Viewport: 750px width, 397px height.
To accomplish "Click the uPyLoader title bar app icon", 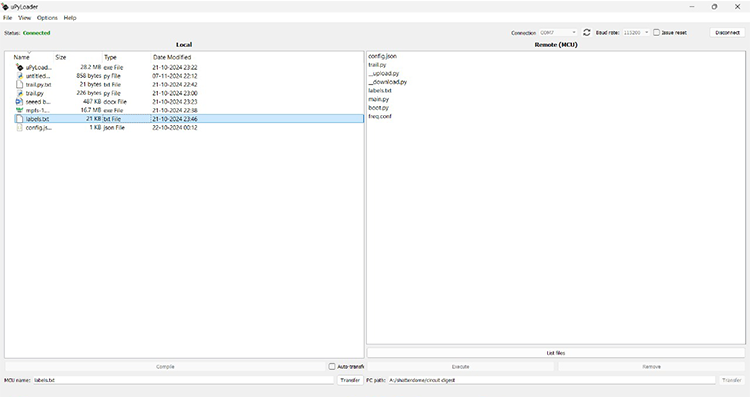I will point(5,7).
